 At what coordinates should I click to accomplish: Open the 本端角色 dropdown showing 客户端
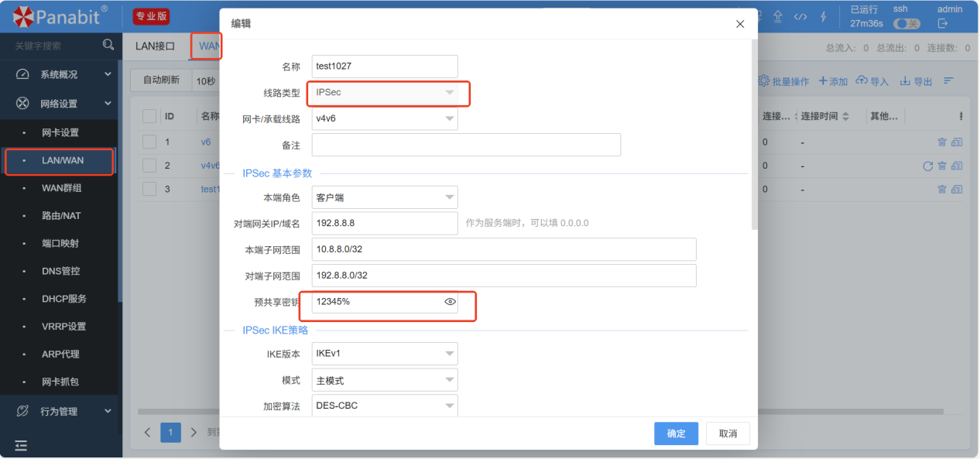[x=385, y=197]
